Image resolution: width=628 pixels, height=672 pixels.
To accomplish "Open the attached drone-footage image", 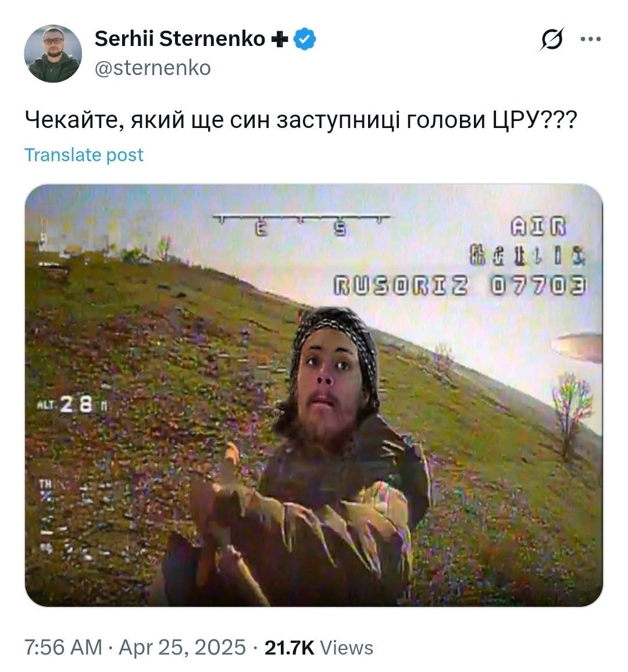I will tap(313, 395).
